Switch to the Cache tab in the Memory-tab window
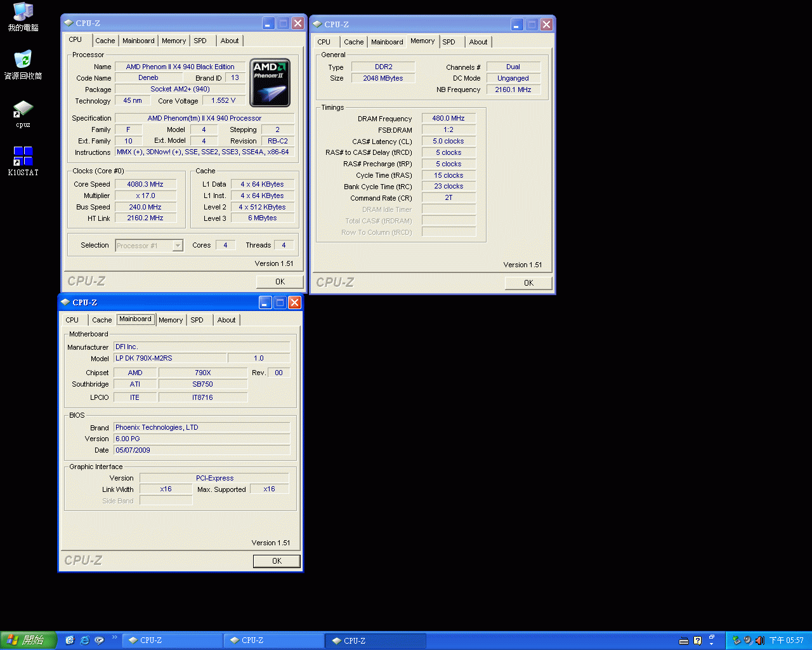This screenshot has height=650, width=812. coord(354,42)
